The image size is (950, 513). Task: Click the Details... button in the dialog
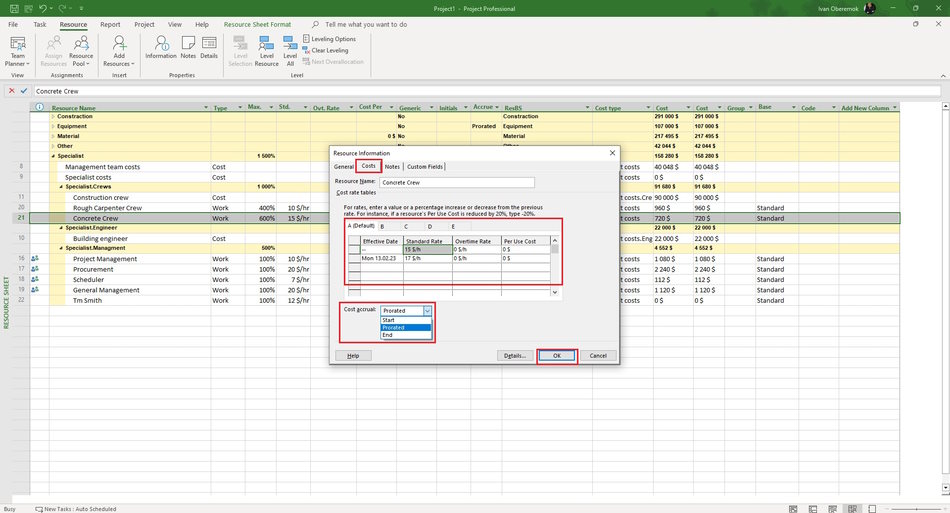click(515, 356)
